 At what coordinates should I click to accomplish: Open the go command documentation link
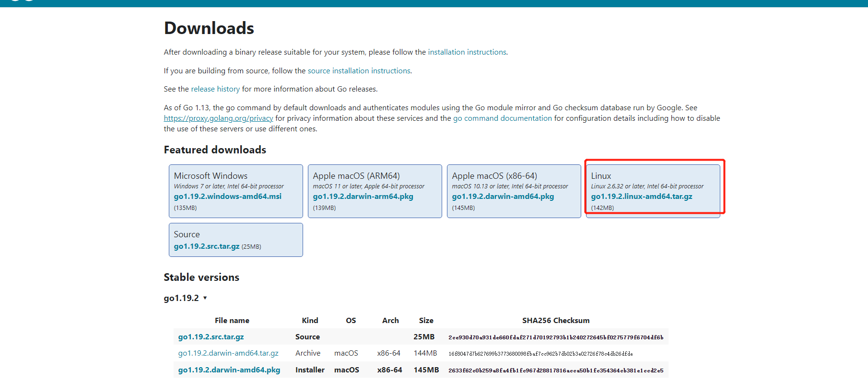point(503,118)
